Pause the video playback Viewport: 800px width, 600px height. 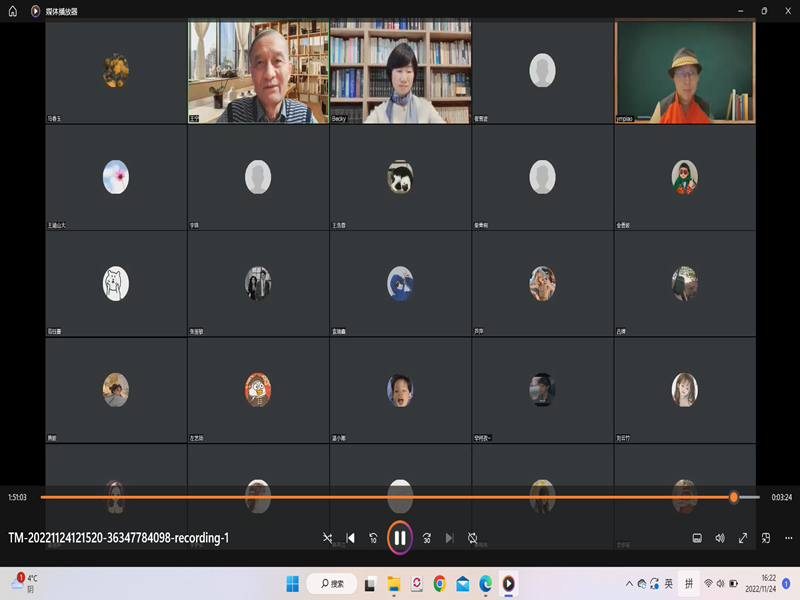(399, 538)
